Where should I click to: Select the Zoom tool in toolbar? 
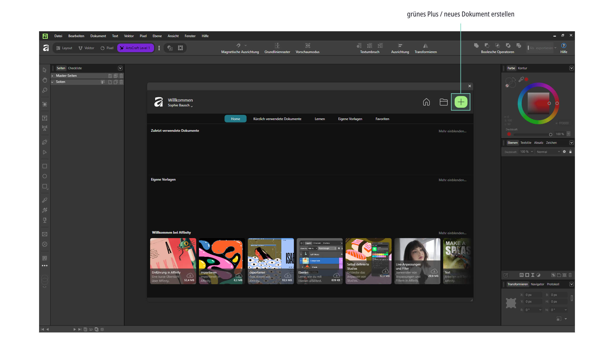click(45, 90)
